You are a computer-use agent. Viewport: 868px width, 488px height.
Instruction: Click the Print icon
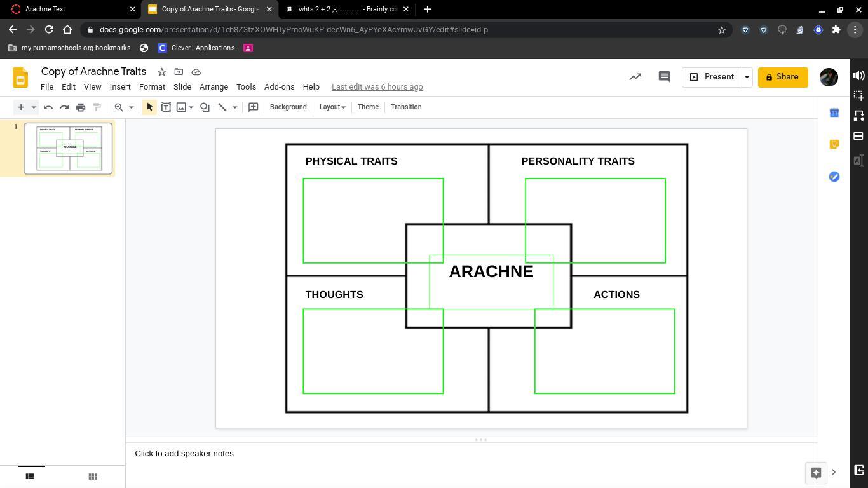[81, 107]
